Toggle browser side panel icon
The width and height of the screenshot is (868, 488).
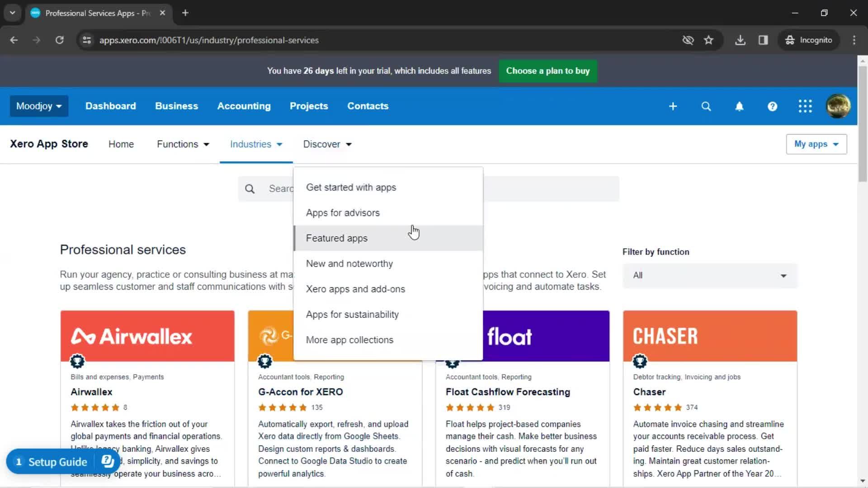point(763,40)
